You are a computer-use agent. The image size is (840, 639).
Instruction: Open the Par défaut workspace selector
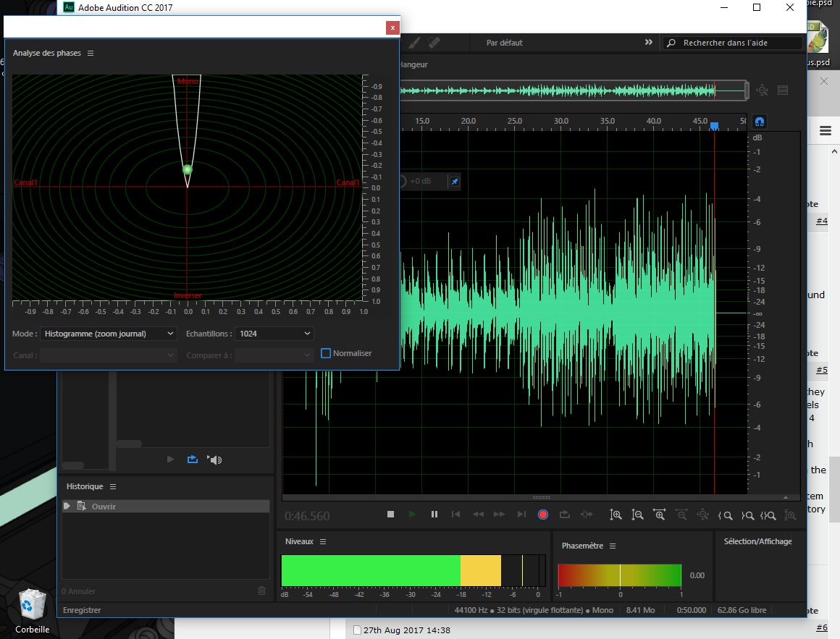[504, 43]
